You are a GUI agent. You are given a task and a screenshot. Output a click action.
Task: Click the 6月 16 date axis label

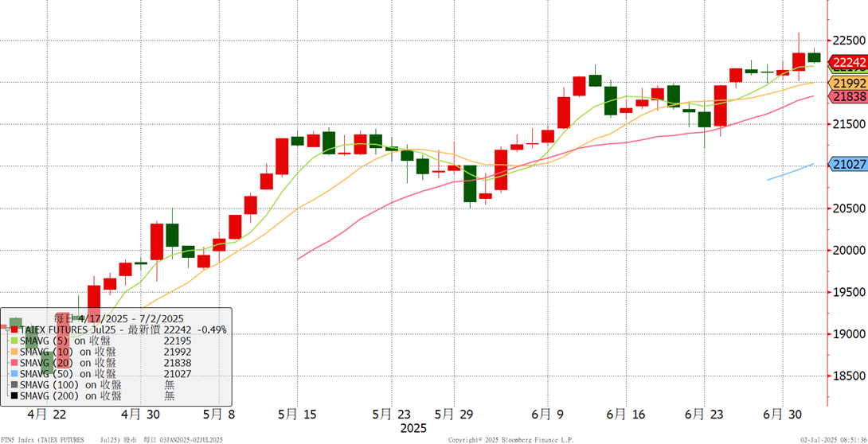pos(626,415)
